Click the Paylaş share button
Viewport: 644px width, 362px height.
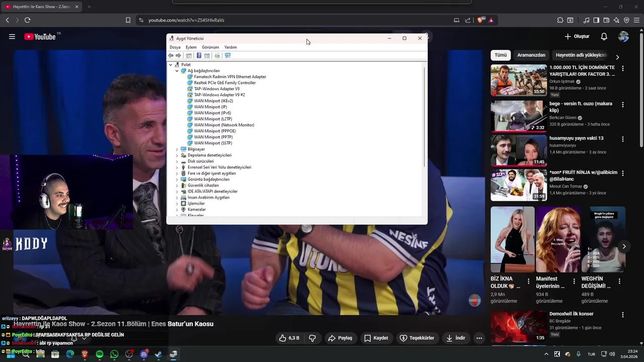(x=340, y=338)
